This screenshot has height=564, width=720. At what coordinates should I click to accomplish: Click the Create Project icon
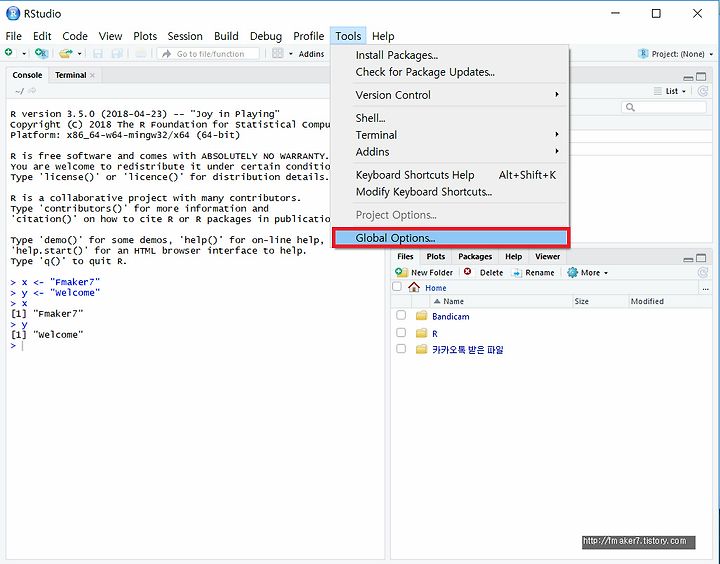point(41,53)
